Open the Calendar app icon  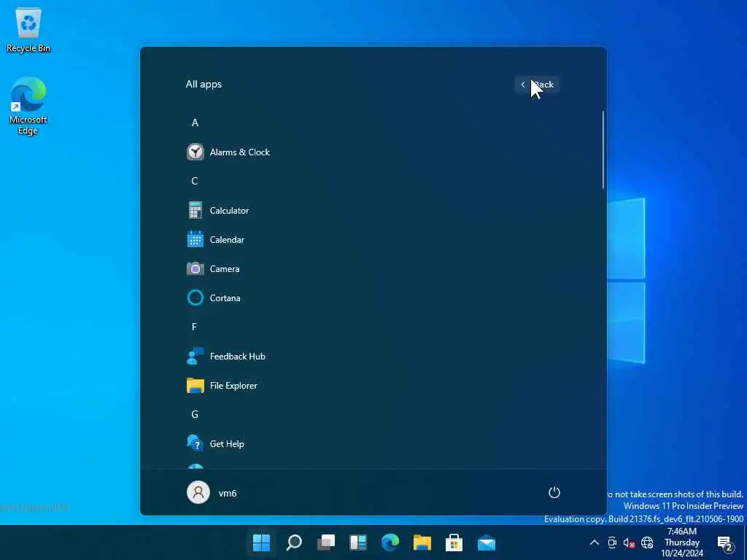tap(196, 239)
